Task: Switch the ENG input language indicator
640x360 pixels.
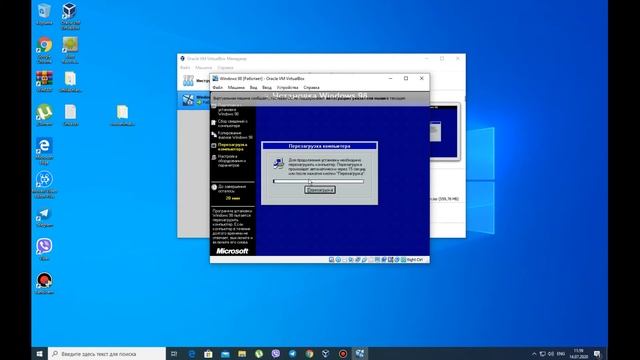Action: pos(561,354)
